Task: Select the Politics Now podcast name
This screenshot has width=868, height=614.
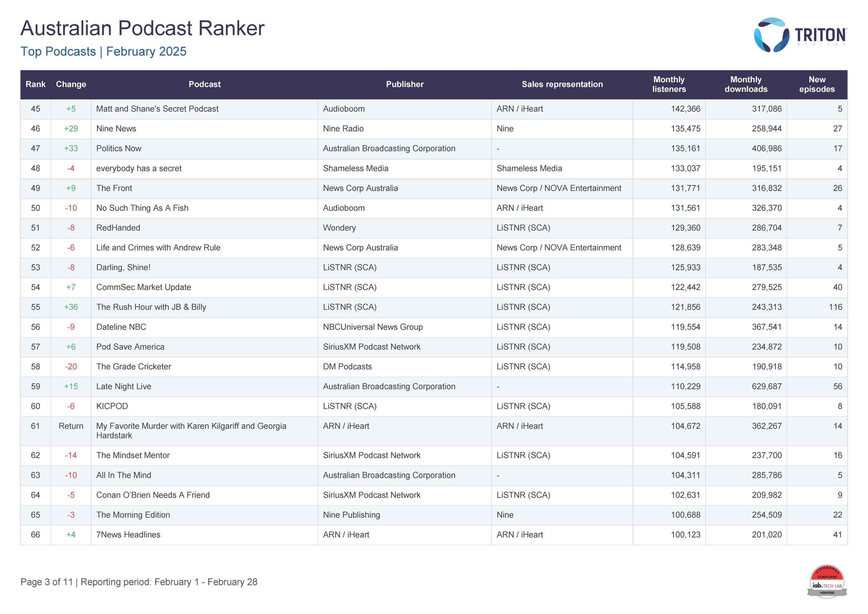Action: coord(119,149)
